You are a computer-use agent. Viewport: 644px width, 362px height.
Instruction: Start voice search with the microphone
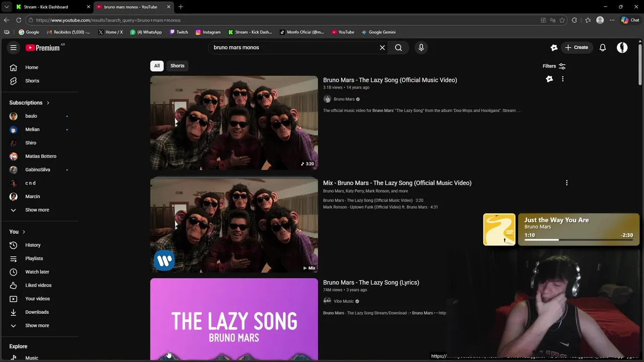(421, 47)
